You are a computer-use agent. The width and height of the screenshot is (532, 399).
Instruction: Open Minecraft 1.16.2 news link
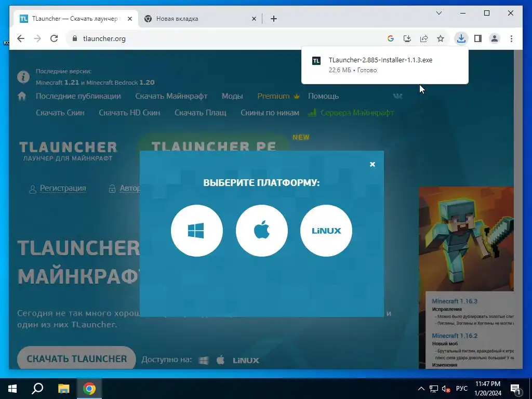454,336
